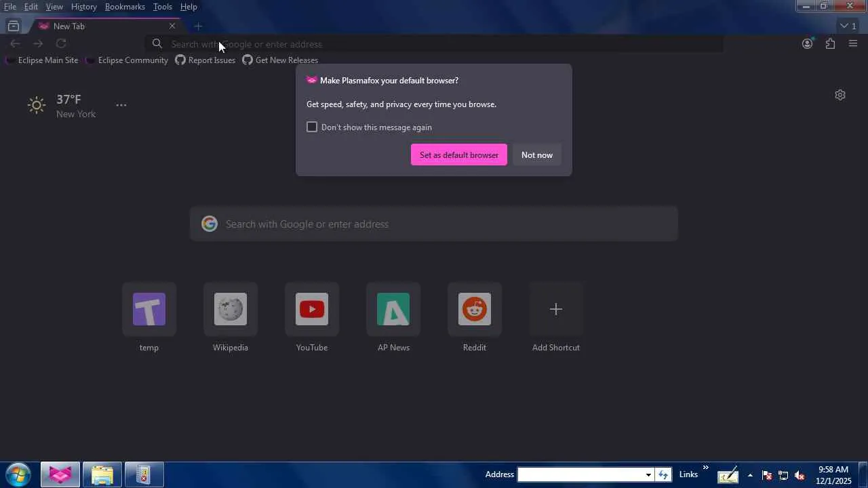Image resolution: width=868 pixels, height=488 pixels.
Task: Open the View menu
Action: pyautogui.click(x=54, y=7)
